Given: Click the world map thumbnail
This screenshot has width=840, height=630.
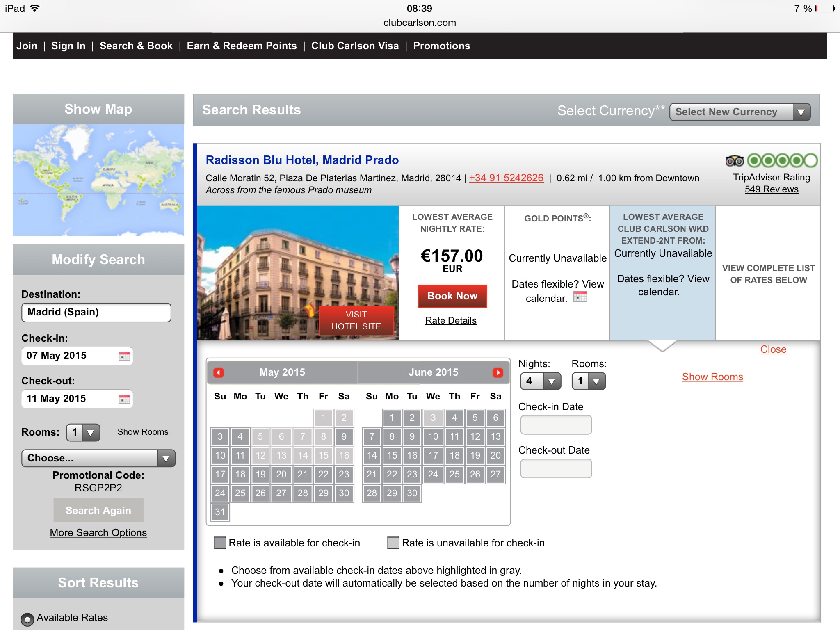Looking at the screenshot, I should [98, 180].
